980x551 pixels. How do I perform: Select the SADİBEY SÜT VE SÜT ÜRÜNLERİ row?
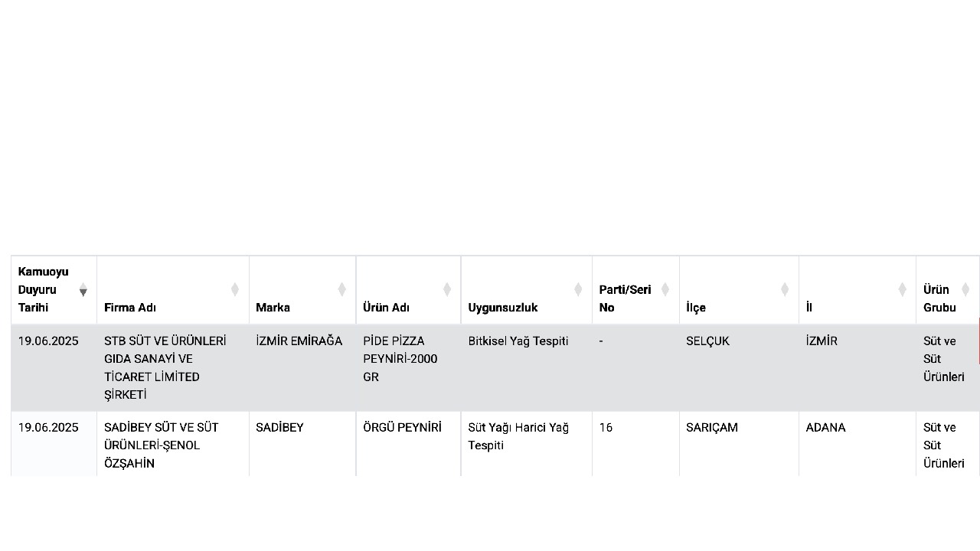tap(495, 445)
